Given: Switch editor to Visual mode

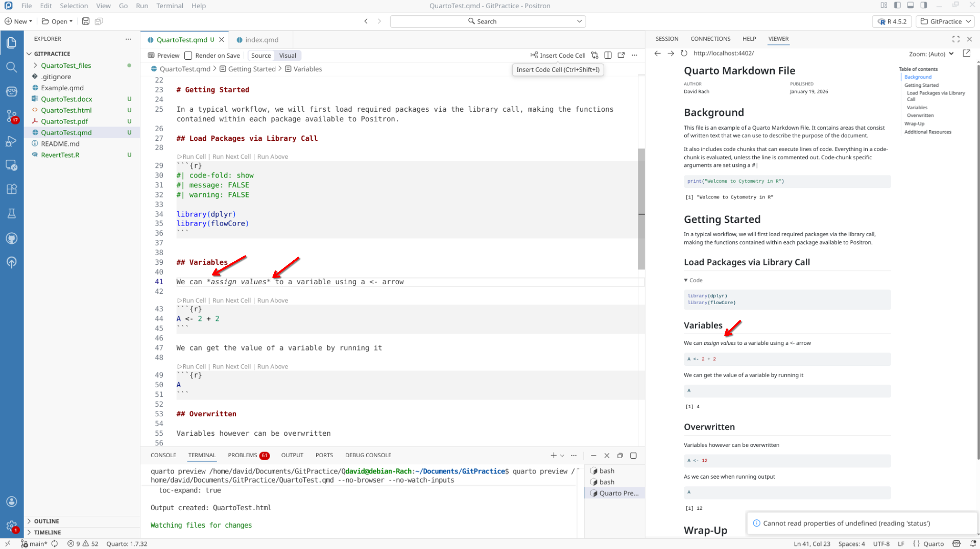Looking at the screenshot, I should coord(287,56).
